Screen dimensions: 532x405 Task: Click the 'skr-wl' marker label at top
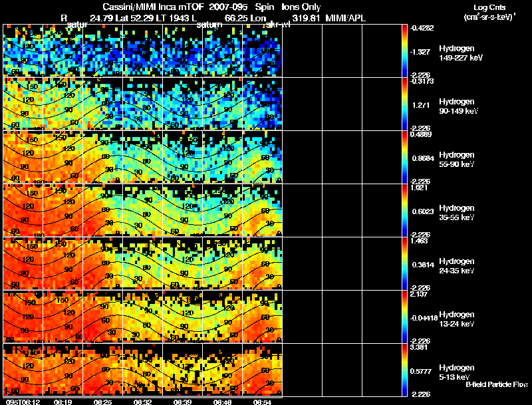[277, 25]
